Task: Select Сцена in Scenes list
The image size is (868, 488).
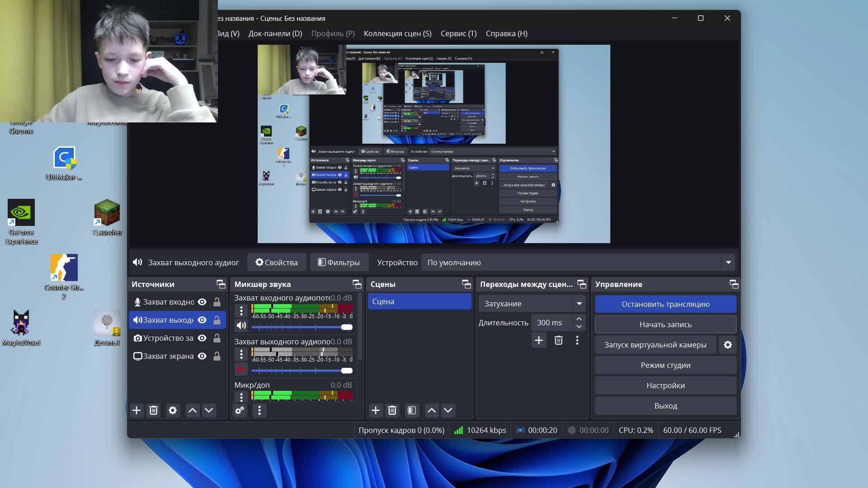Action: [x=420, y=301]
